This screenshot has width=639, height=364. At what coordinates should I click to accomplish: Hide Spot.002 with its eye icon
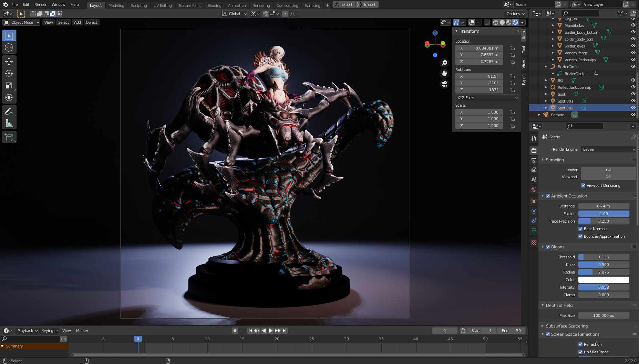[633, 108]
